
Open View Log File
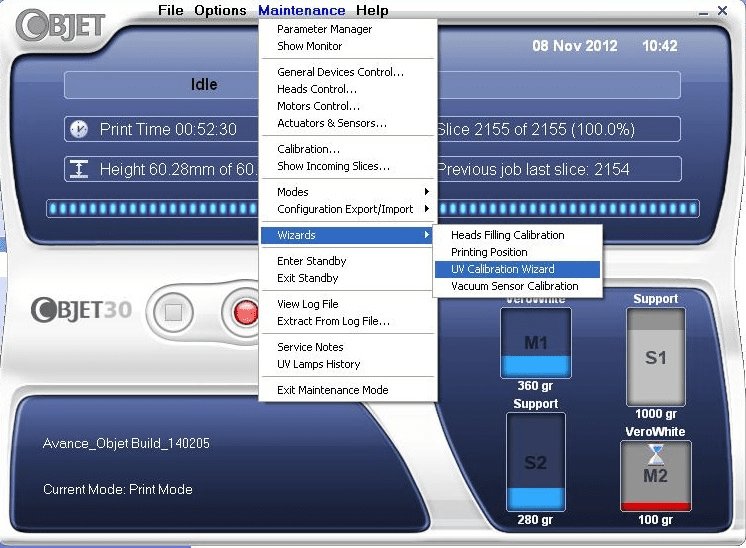[x=348, y=304]
